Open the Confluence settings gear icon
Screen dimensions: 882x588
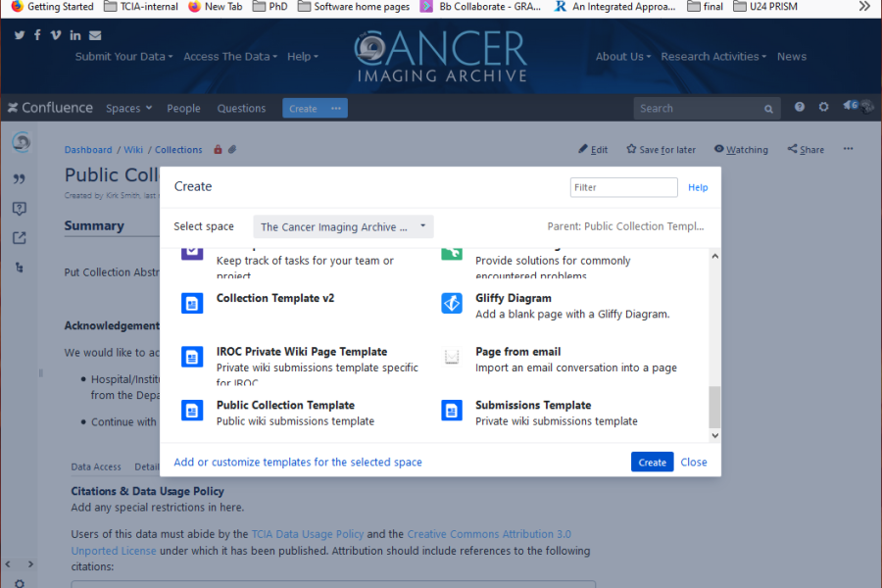(x=823, y=107)
